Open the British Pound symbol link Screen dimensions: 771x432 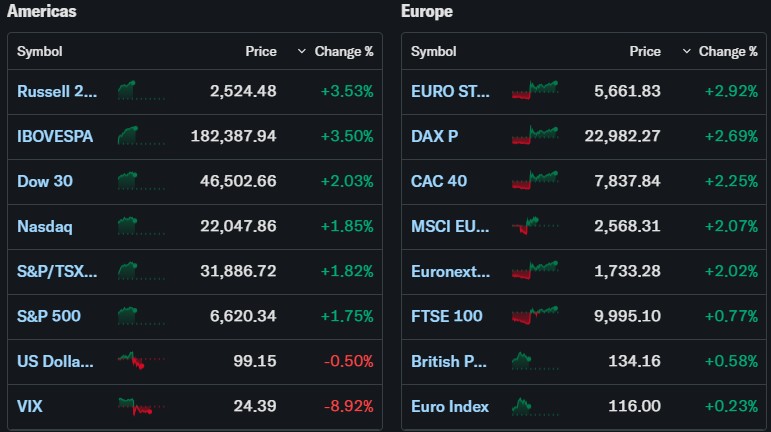(451, 361)
